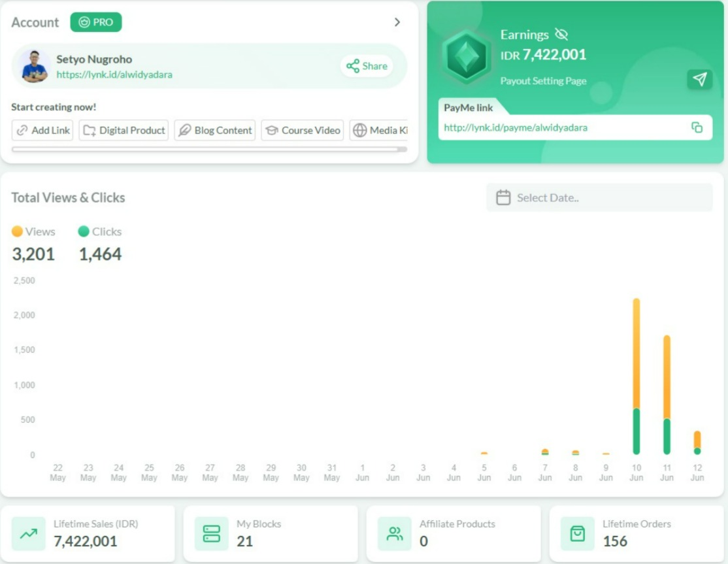Open the Select Date picker
The image size is (728, 564).
[x=599, y=197]
